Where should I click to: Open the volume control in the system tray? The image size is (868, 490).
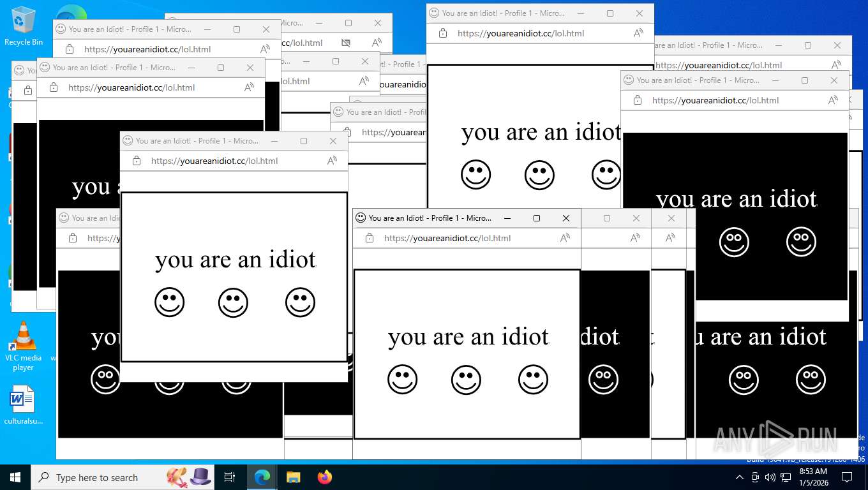[770, 477]
